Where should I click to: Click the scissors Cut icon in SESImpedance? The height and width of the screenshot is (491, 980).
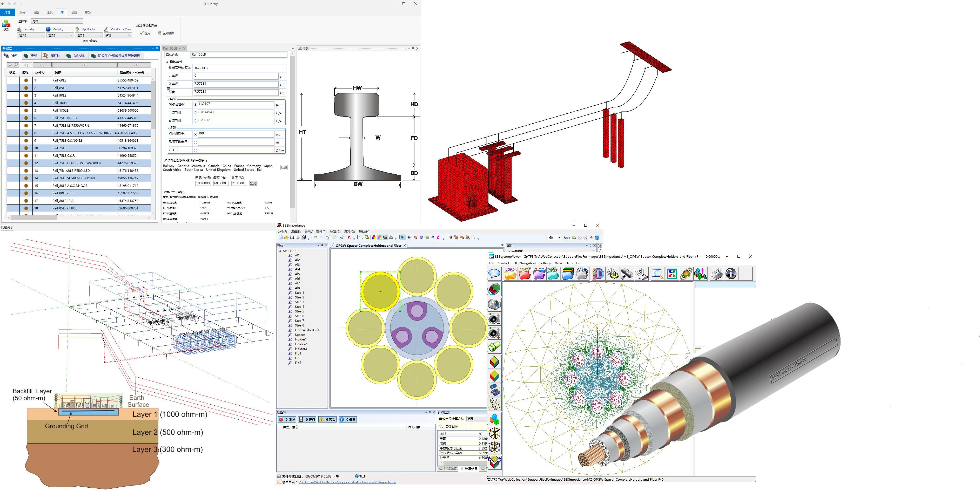click(x=342, y=238)
